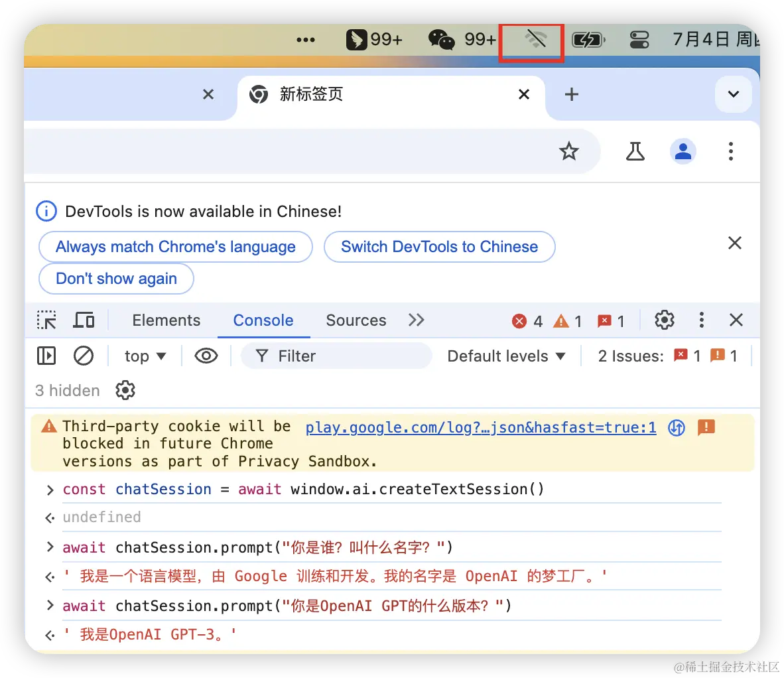Focus the console Filter input
The height and width of the screenshot is (678, 784).
click(x=336, y=356)
